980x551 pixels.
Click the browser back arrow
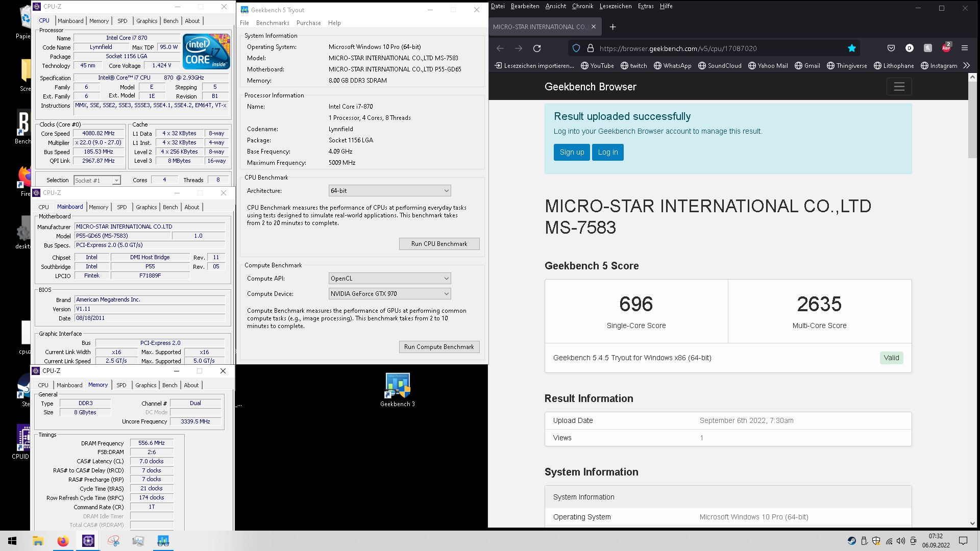(x=500, y=48)
